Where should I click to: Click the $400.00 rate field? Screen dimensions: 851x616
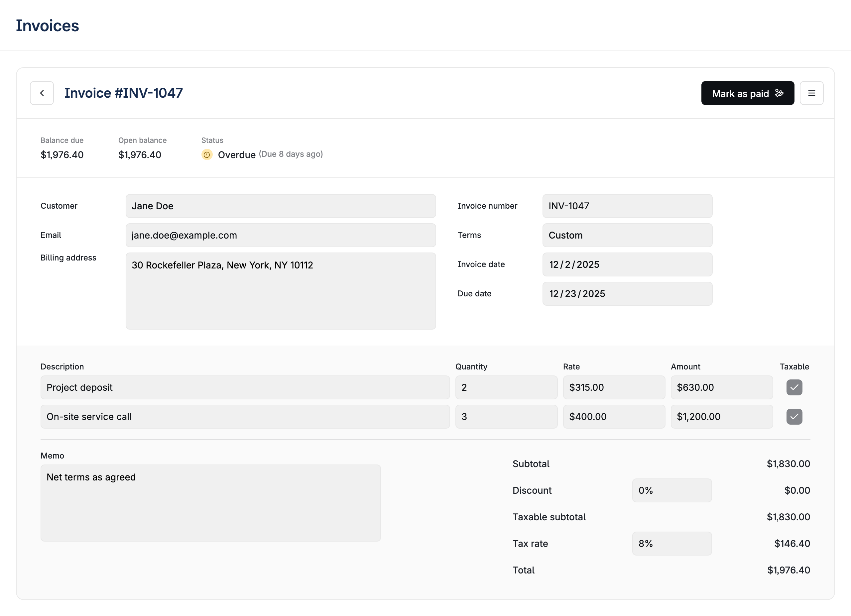point(614,417)
